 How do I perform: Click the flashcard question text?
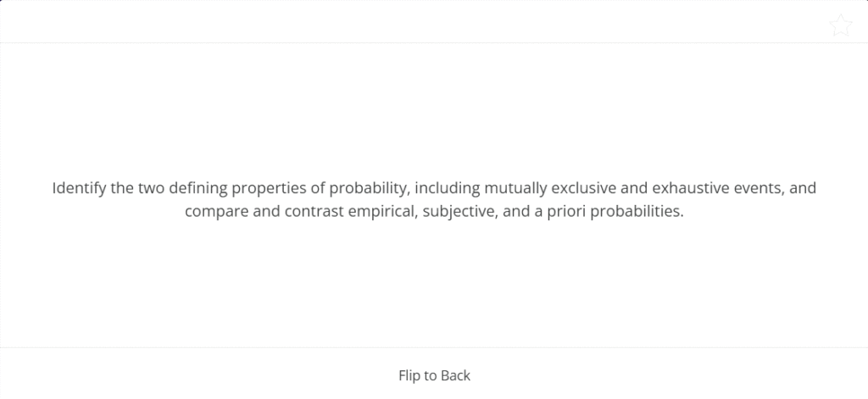[434, 200]
